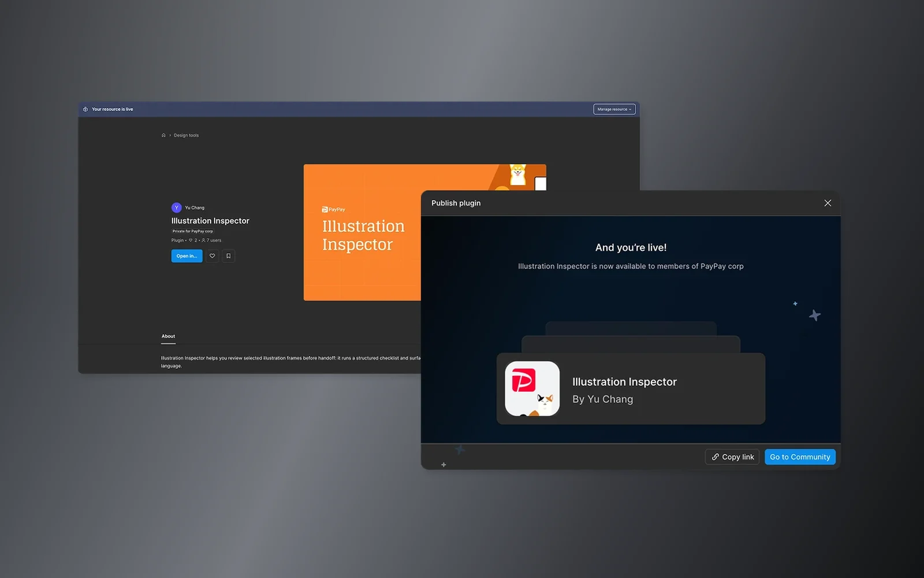This screenshot has height=578, width=924.
Task: Like the plugin with the heart button
Action: 213,256
